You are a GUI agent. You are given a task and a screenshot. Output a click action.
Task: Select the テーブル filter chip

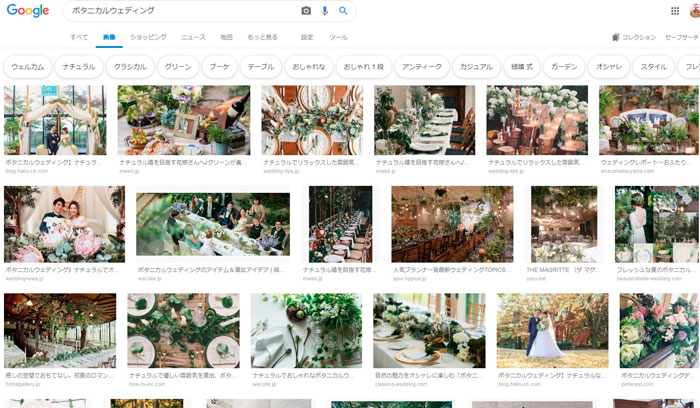(261, 67)
